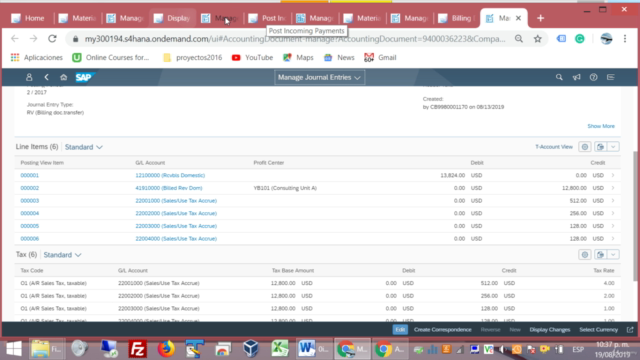Open Chrome zoom magnifier icon

519,39
